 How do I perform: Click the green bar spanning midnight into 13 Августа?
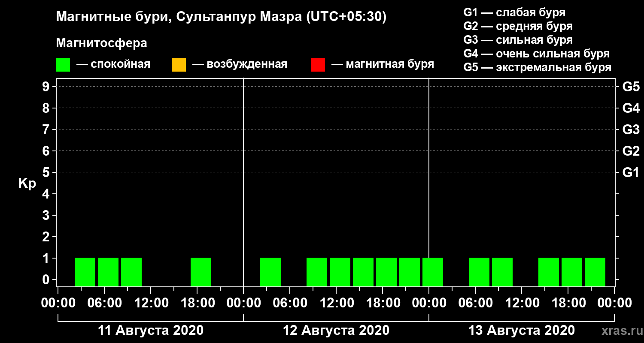pyautogui.click(x=433, y=272)
